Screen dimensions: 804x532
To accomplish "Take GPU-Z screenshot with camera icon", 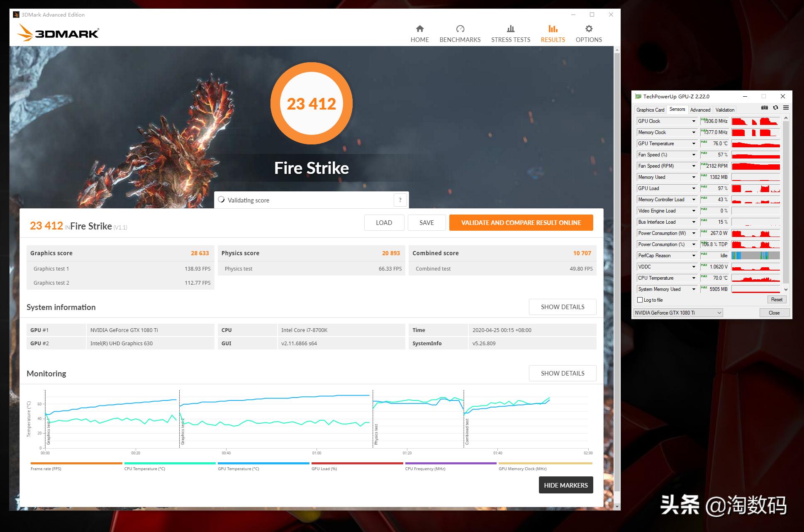I will click(x=764, y=108).
